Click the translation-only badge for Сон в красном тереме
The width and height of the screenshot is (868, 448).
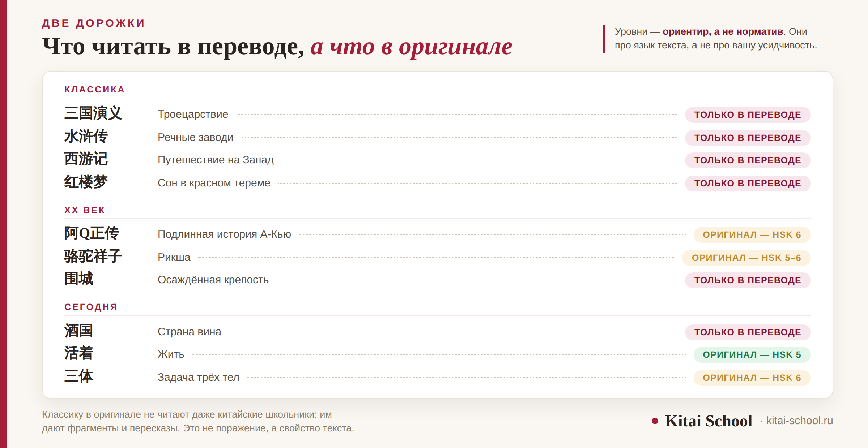748,184
